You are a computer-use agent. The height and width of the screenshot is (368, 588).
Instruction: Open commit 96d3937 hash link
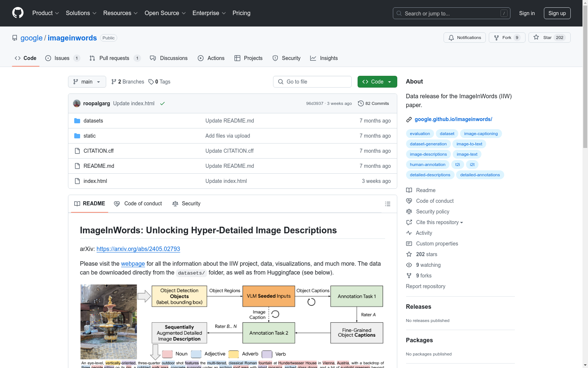coord(315,103)
